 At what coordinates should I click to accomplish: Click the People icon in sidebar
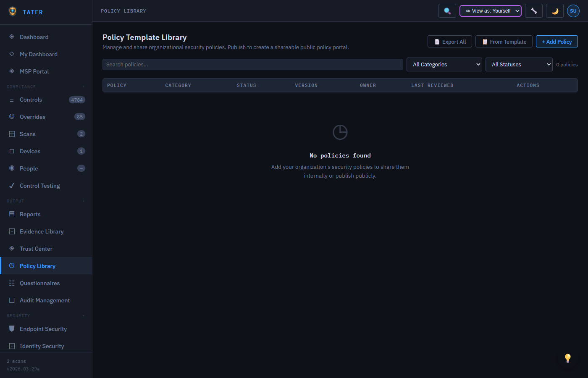pos(12,168)
